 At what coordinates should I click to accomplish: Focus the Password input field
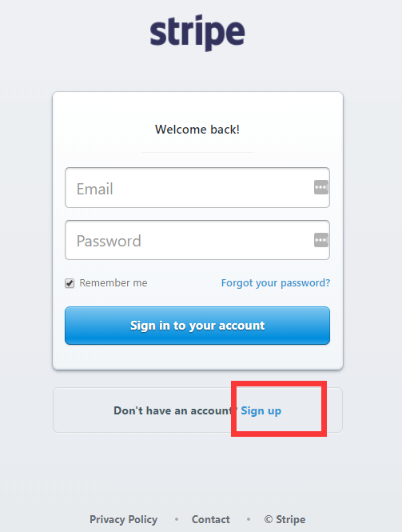[x=197, y=240]
